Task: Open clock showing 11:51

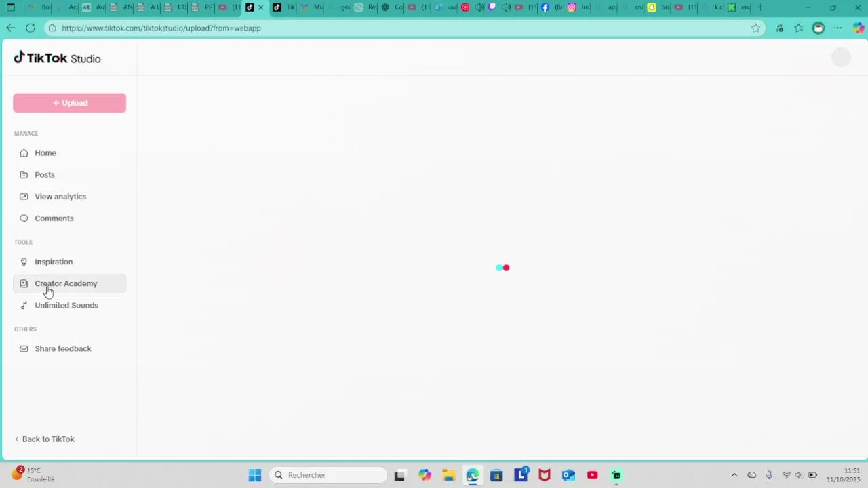Action: pos(843,475)
